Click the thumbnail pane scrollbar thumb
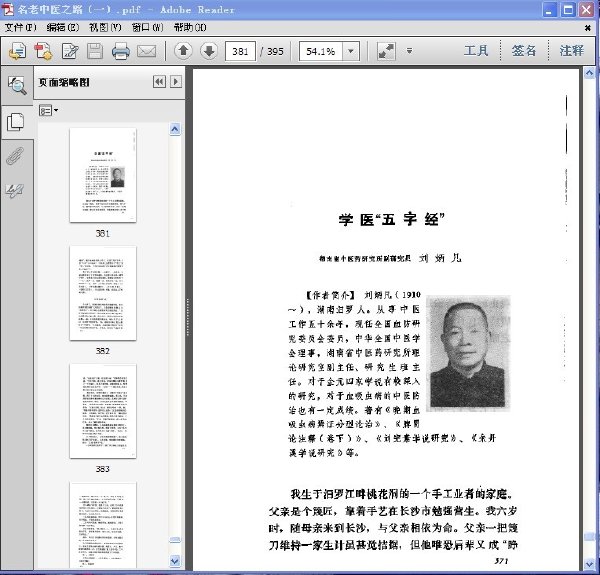Image resolution: width=600 pixels, height=575 pixels. (175, 540)
